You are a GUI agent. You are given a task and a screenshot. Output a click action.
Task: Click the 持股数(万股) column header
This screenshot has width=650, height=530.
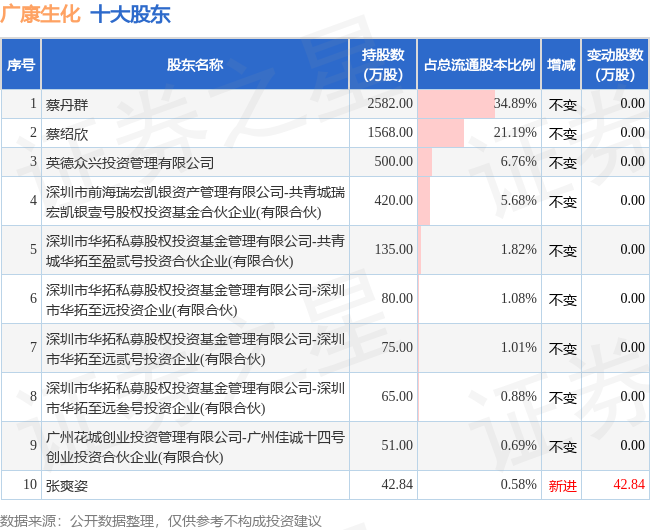[383, 65]
